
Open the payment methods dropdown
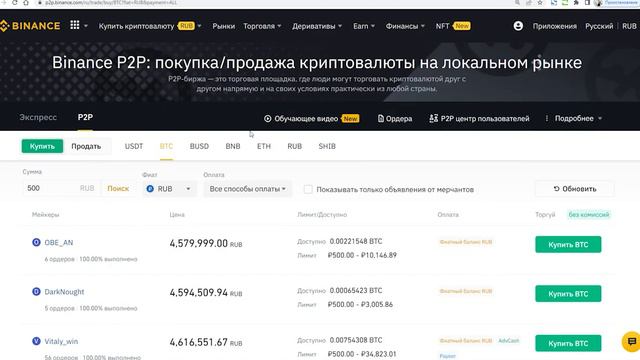click(x=248, y=189)
